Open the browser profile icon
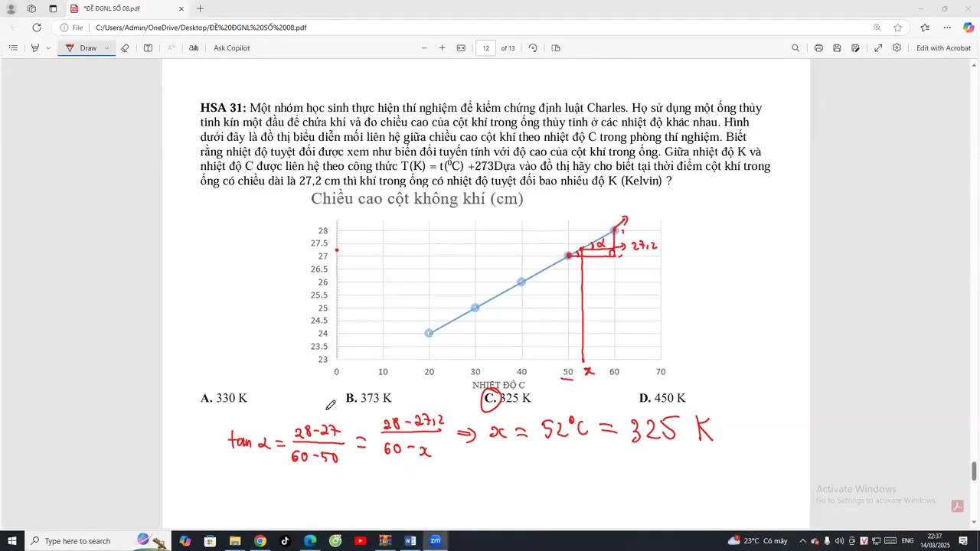The width and height of the screenshot is (980, 551). click(11, 8)
